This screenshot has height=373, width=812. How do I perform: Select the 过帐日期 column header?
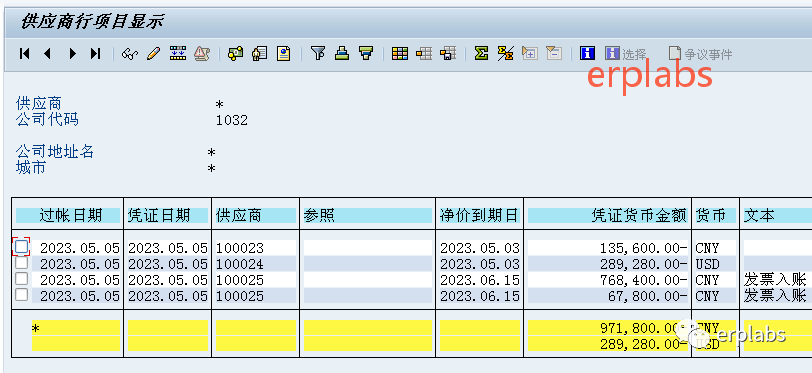[67, 215]
